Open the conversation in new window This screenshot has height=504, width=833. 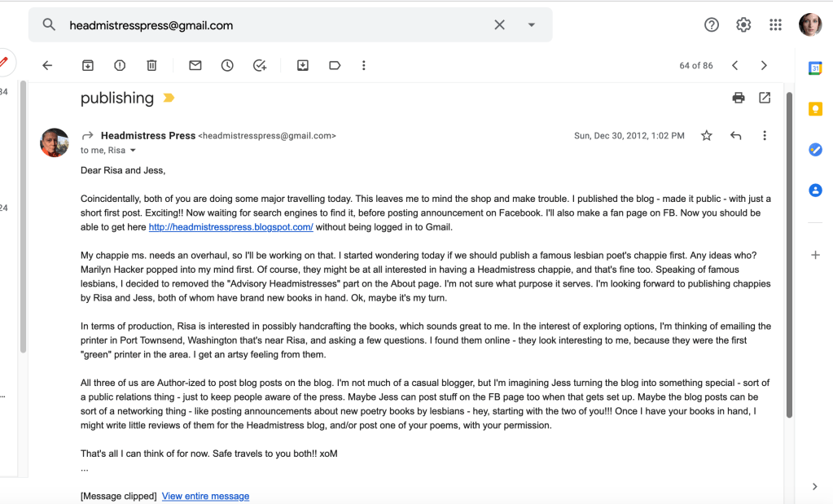pos(765,98)
